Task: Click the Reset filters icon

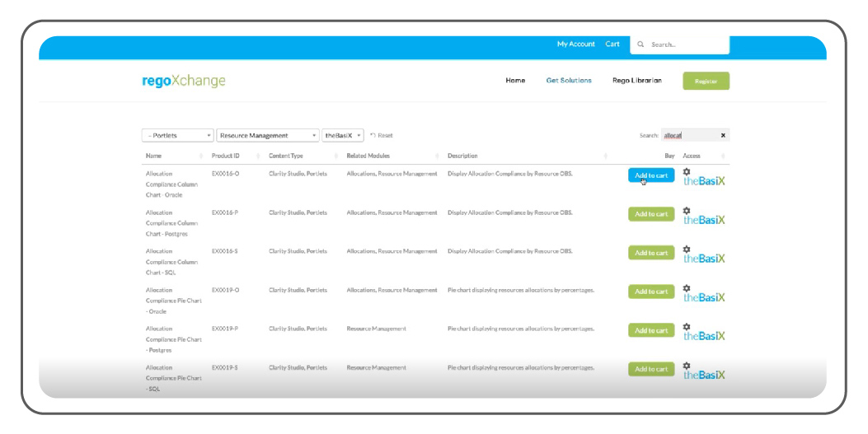Action: coord(373,135)
